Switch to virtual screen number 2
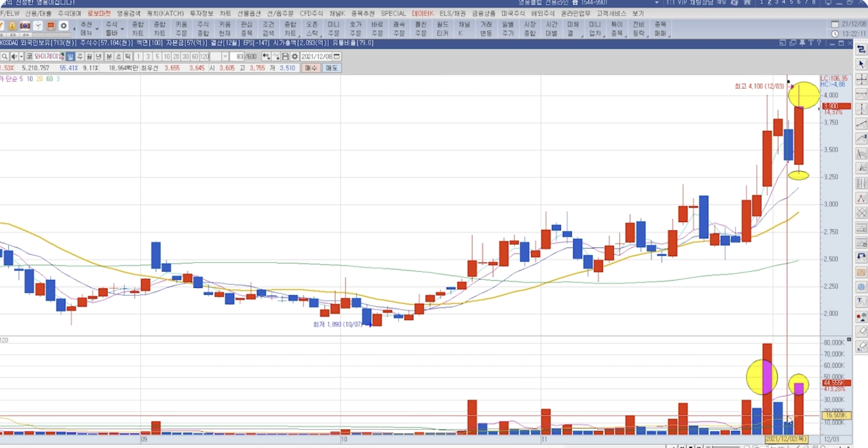 [x=769, y=3]
